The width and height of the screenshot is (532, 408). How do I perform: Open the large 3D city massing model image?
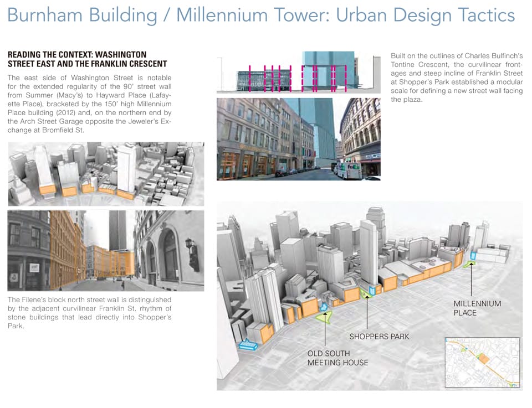370,296
